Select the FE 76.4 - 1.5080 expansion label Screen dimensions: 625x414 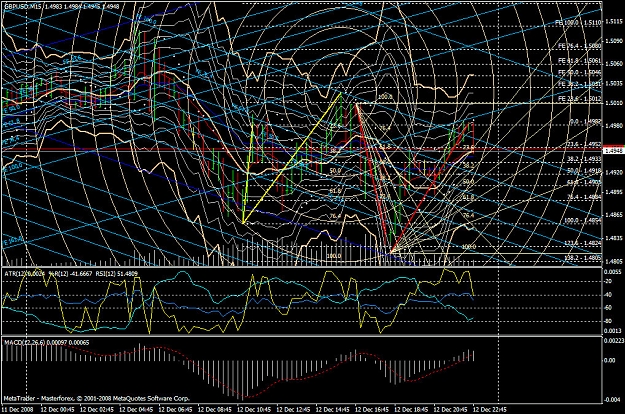click(x=580, y=46)
